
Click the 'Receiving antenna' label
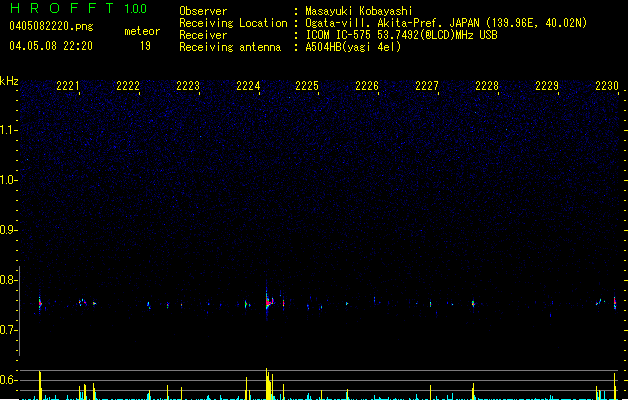click(x=230, y=47)
